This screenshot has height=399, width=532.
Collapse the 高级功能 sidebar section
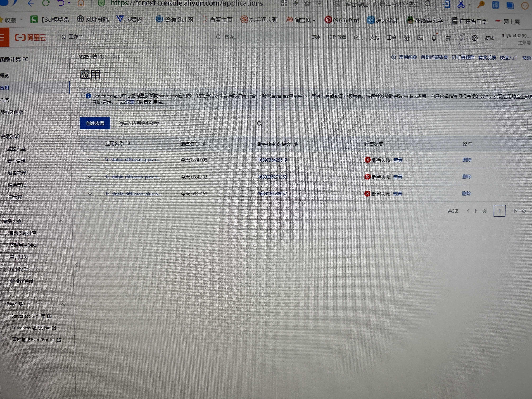(59, 136)
